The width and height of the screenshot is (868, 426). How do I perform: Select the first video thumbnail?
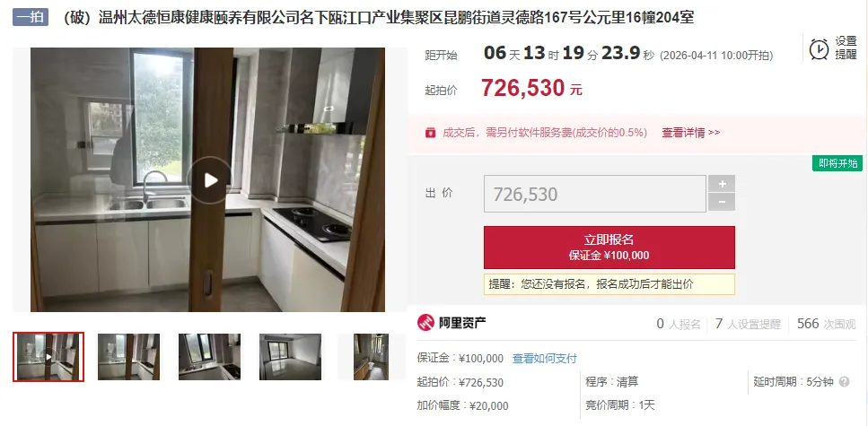click(48, 357)
